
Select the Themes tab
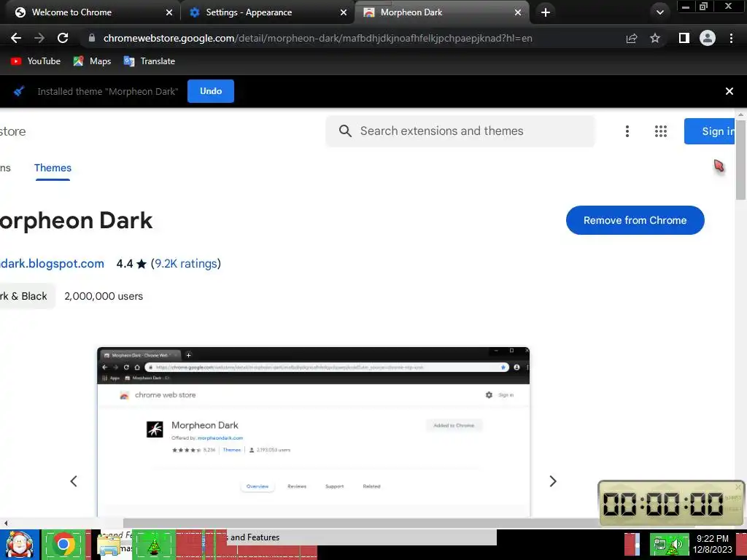point(53,168)
